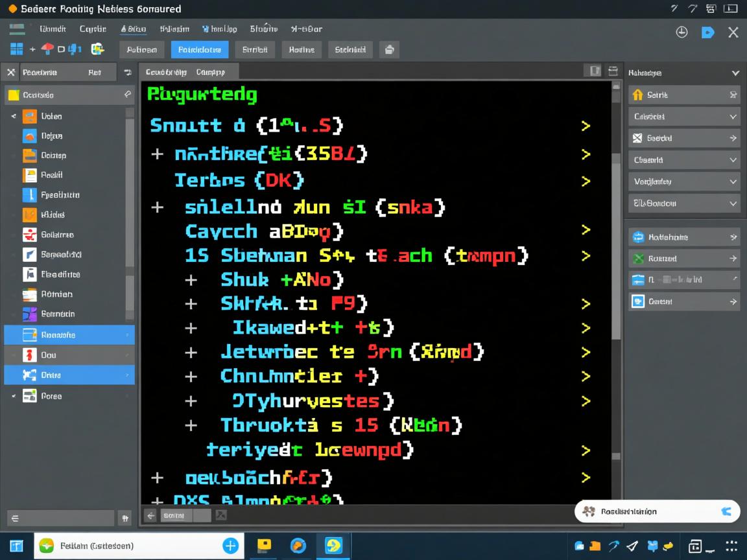Expand the Vaedjfantey dropdown in the right panel
This screenshot has width=747, height=560.
(733, 181)
